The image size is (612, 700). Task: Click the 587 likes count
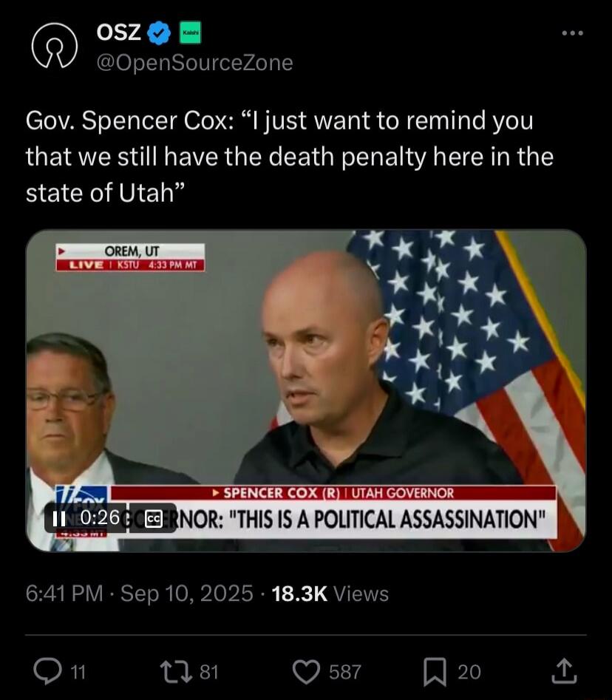pos(344,672)
